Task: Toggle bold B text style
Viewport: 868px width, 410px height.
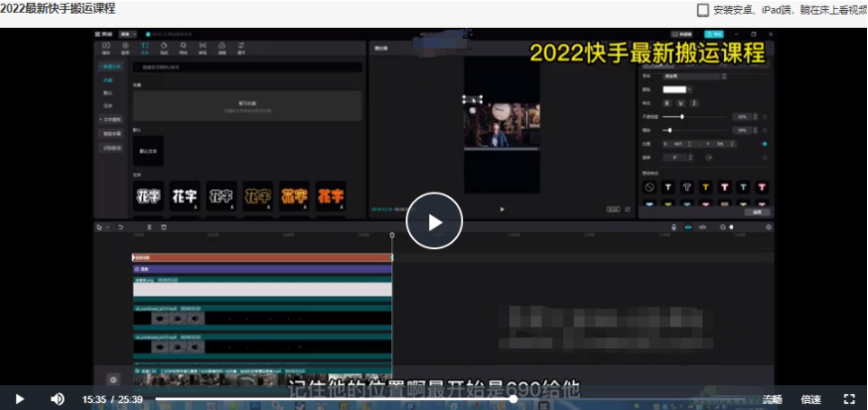Action: pos(667,103)
